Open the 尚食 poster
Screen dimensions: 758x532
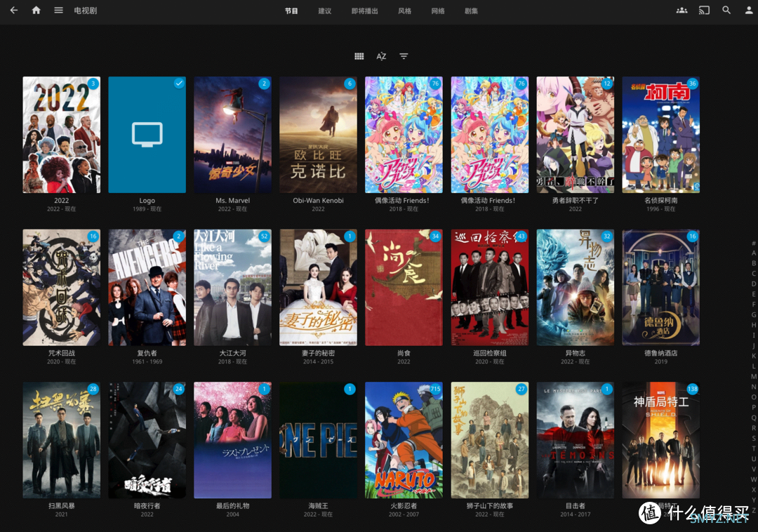(x=404, y=288)
